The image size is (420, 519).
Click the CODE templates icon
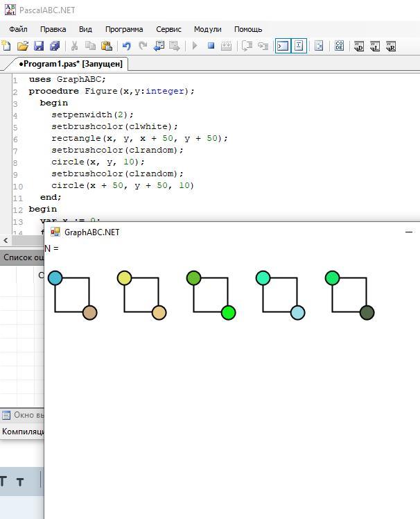[x=339, y=46]
